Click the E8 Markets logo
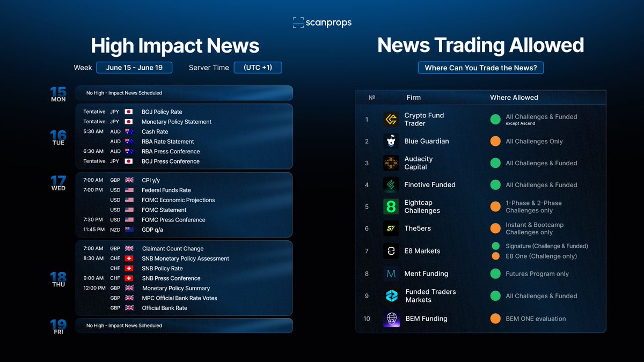 [x=391, y=251]
